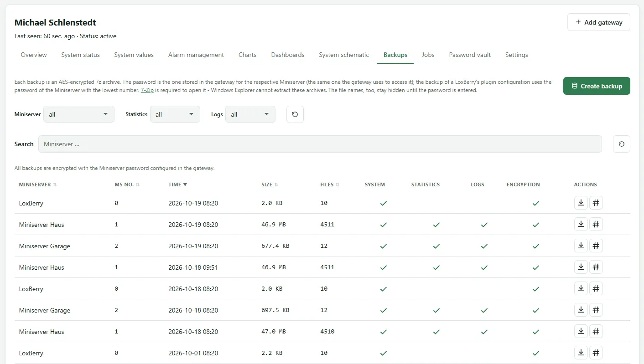This screenshot has height=364, width=644.
Task: Show hash of 47.0 MB Haus backup
Action: [x=596, y=331]
